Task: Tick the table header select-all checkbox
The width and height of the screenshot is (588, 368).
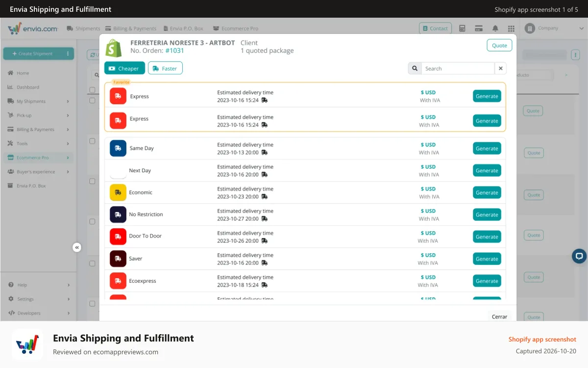Action: 92,90
